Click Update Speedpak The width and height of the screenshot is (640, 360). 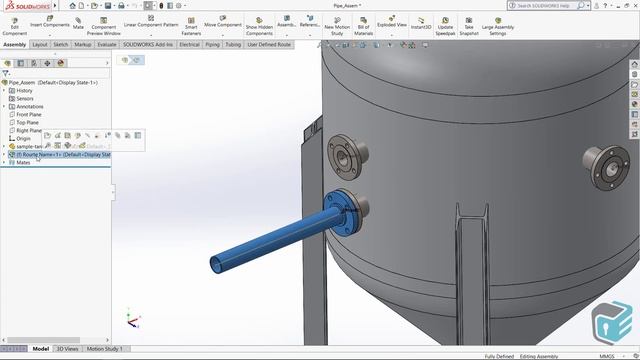coord(445,27)
